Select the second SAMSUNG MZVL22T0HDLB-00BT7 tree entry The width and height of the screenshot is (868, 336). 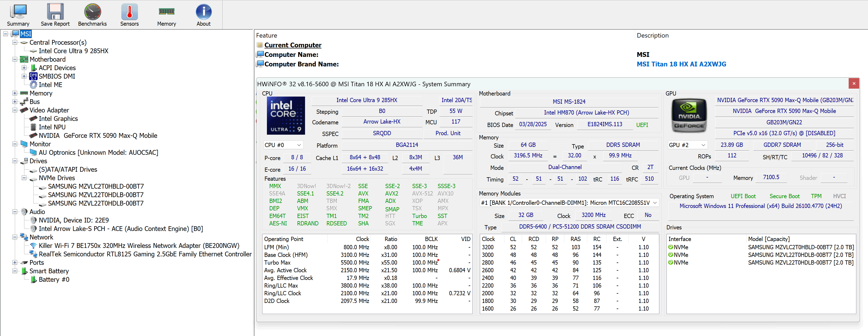pyautogui.click(x=96, y=203)
